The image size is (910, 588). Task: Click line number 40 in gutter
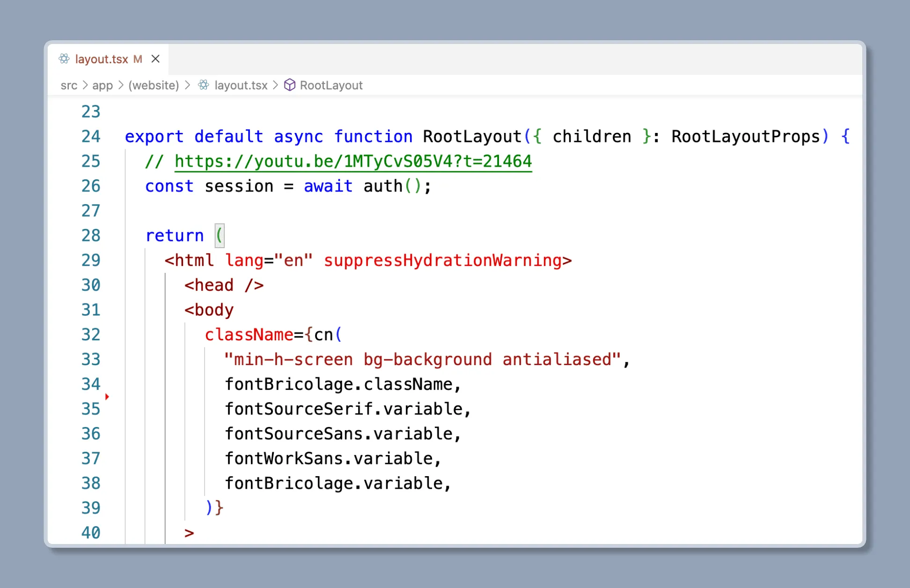click(91, 533)
